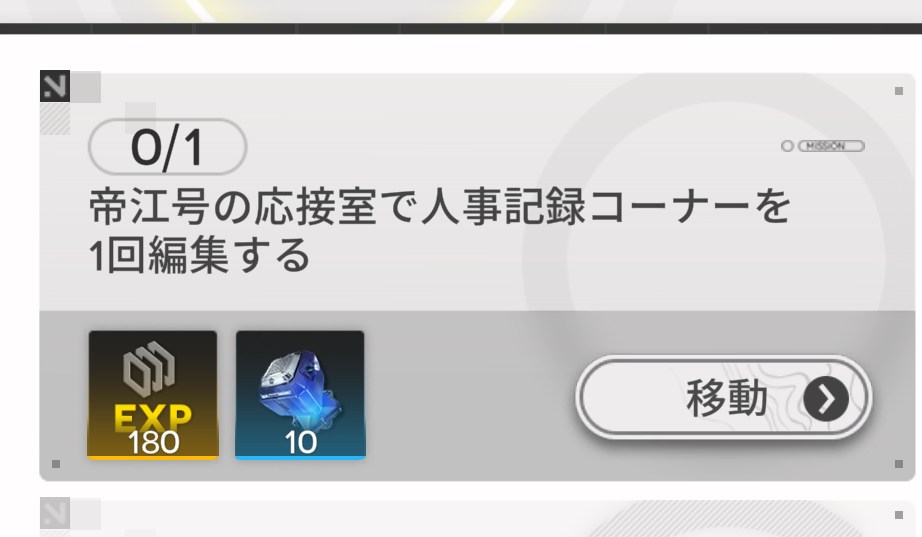Click the bottom-right corner dot of the mission card
Image resolution: width=922 pixels, height=537 pixels.
click(898, 464)
